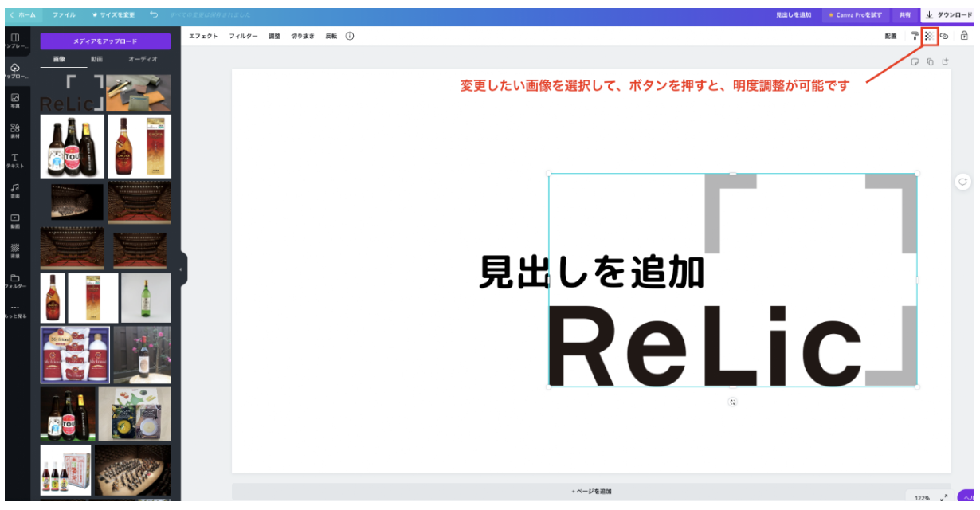Click the ダウンロード (Download) button
The image size is (980, 510).
pos(948,15)
